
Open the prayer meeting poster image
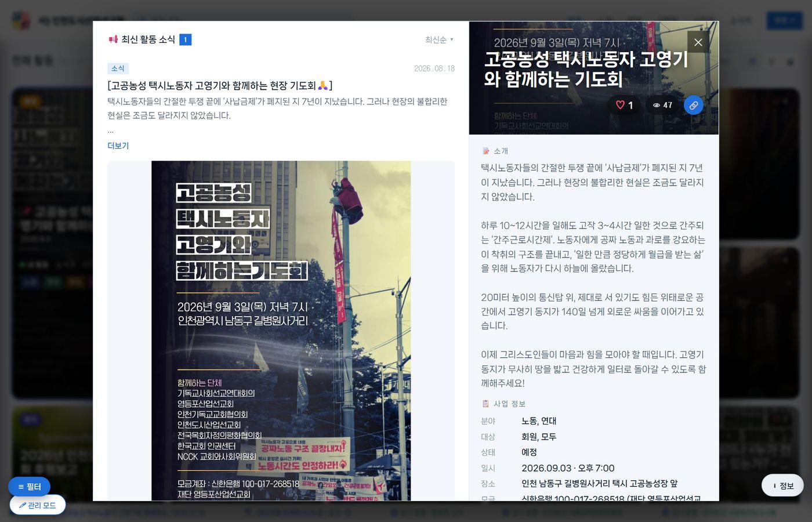281,331
